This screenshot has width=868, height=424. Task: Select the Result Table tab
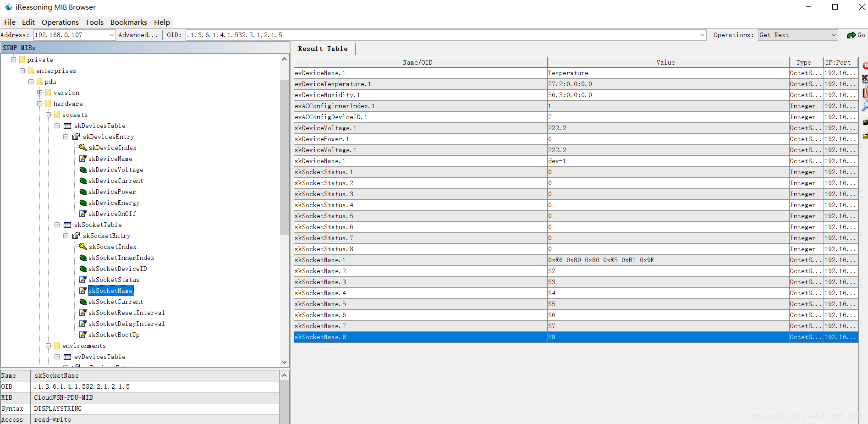click(x=323, y=49)
